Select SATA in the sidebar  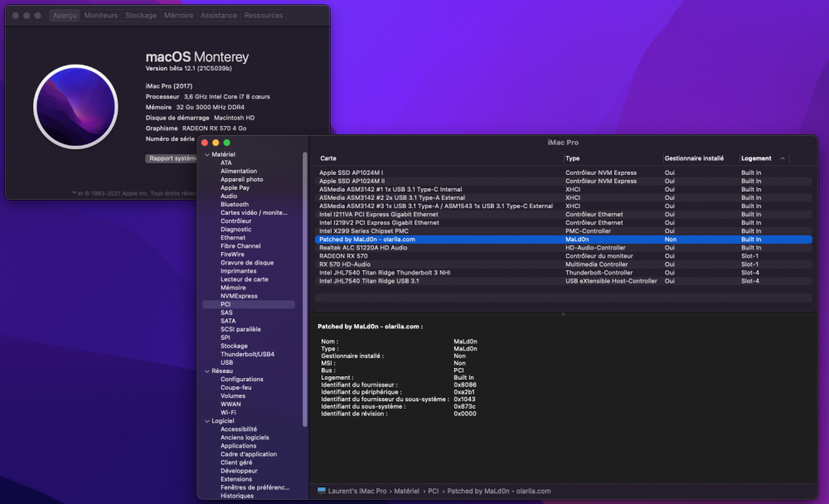[228, 321]
